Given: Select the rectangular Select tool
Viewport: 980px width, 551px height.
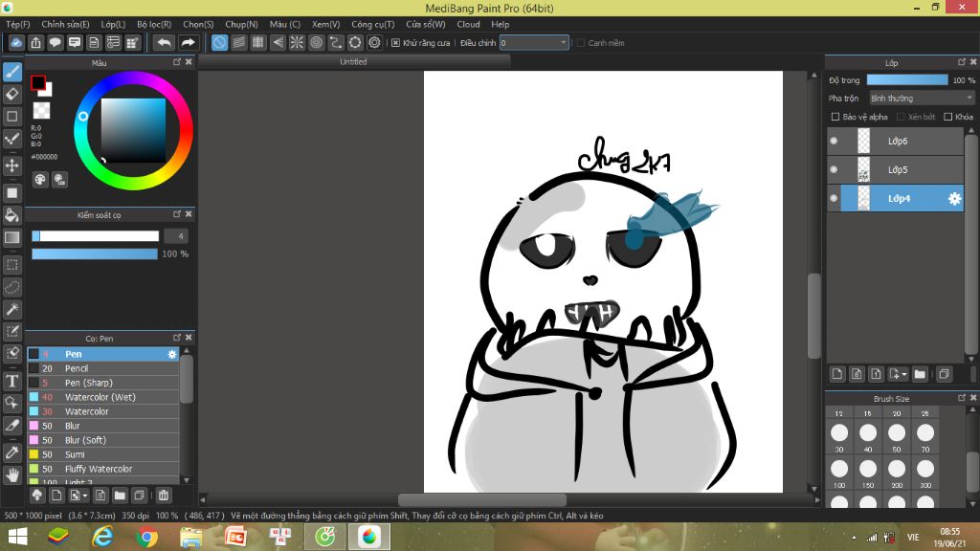Looking at the screenshot, I should tap(11, 265).
